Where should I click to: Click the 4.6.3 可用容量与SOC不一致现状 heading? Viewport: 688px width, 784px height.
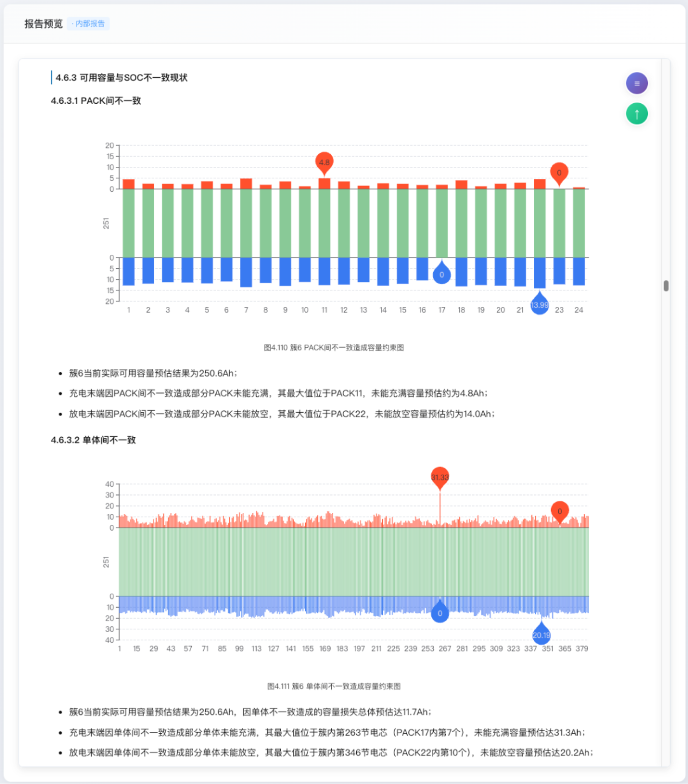pos(122,78)
